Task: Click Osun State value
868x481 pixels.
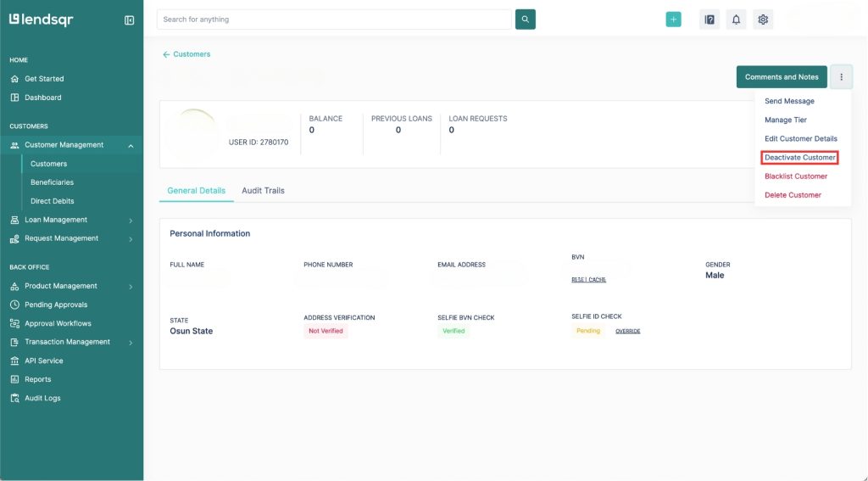Action: tap(191, 332)
